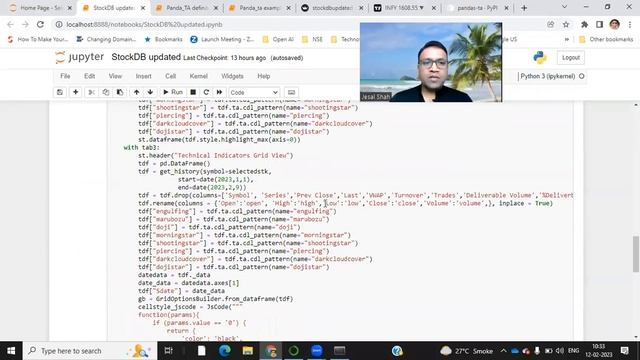Go forward in browser history

pos(25,24)
